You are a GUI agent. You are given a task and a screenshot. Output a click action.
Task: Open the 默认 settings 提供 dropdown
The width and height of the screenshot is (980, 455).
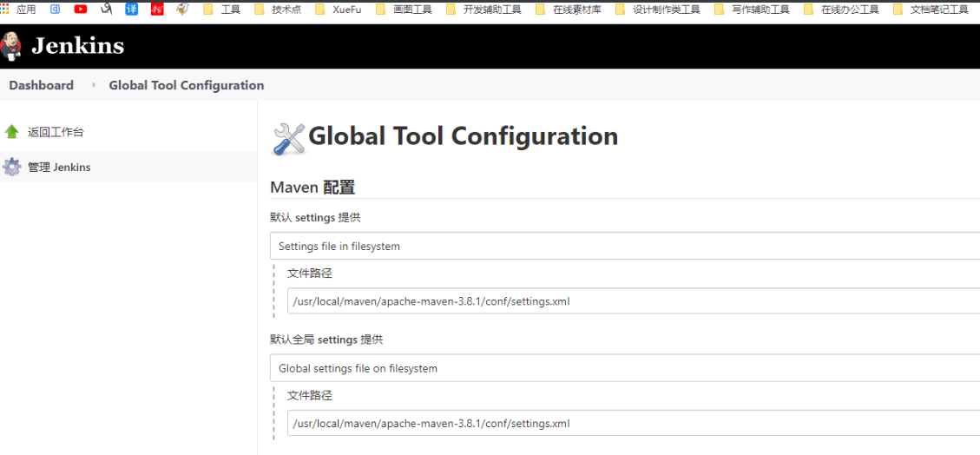click(x=625, y=247)
